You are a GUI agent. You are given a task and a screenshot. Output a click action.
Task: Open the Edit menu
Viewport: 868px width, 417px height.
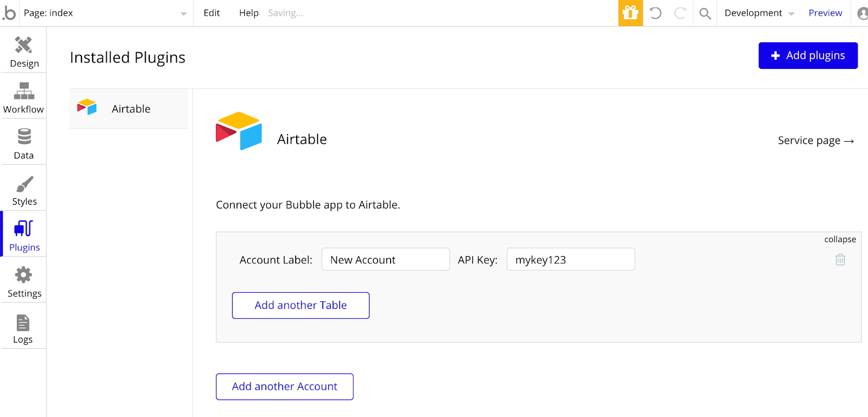tap(212, 13)
